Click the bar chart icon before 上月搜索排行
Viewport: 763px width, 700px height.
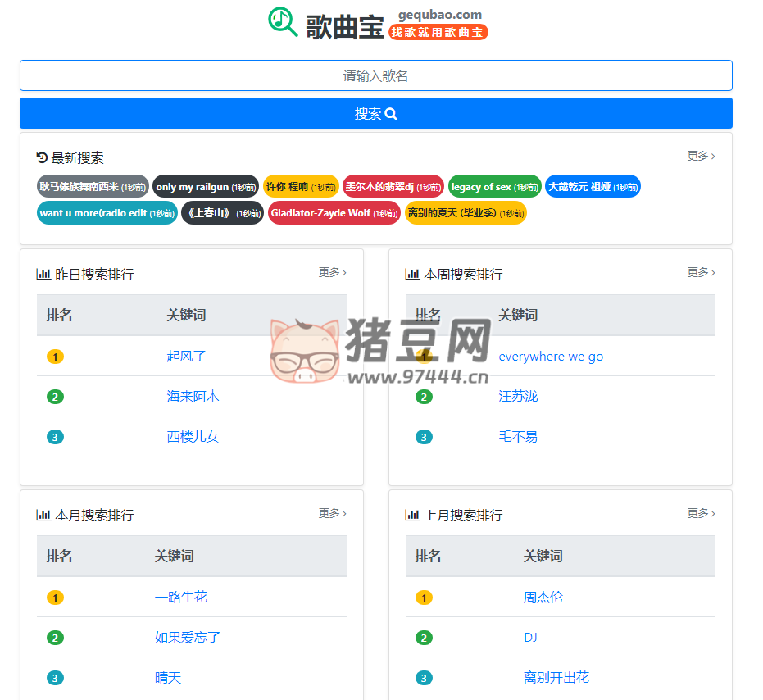coord(413,515)
